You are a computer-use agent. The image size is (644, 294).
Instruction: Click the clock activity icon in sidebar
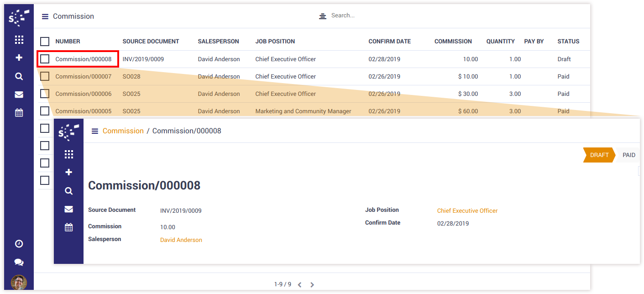tap(19, 244)
